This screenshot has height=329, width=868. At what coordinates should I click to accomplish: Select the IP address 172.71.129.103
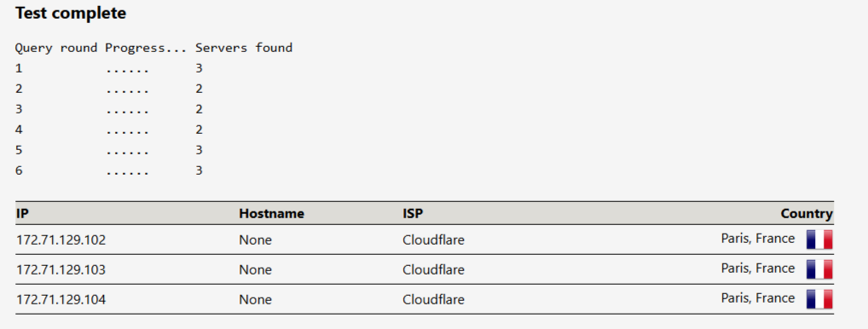pyautogui.click(x=61, y=270)
